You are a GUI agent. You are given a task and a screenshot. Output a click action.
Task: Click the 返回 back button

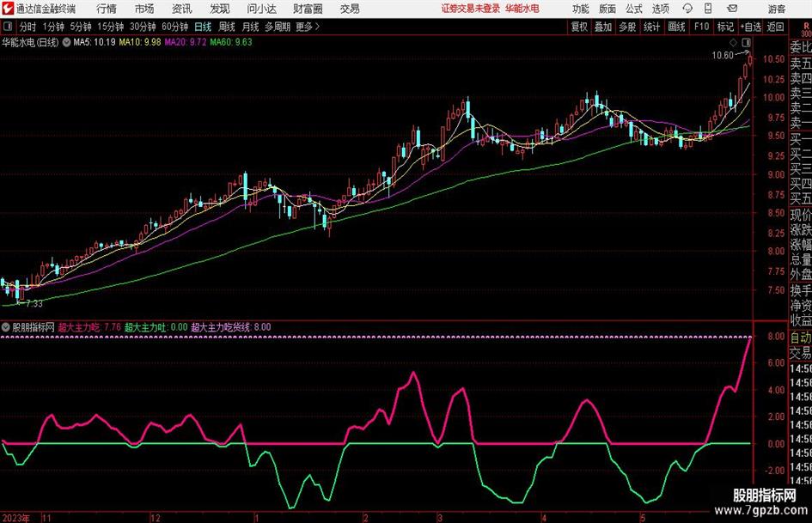(775, 27)
